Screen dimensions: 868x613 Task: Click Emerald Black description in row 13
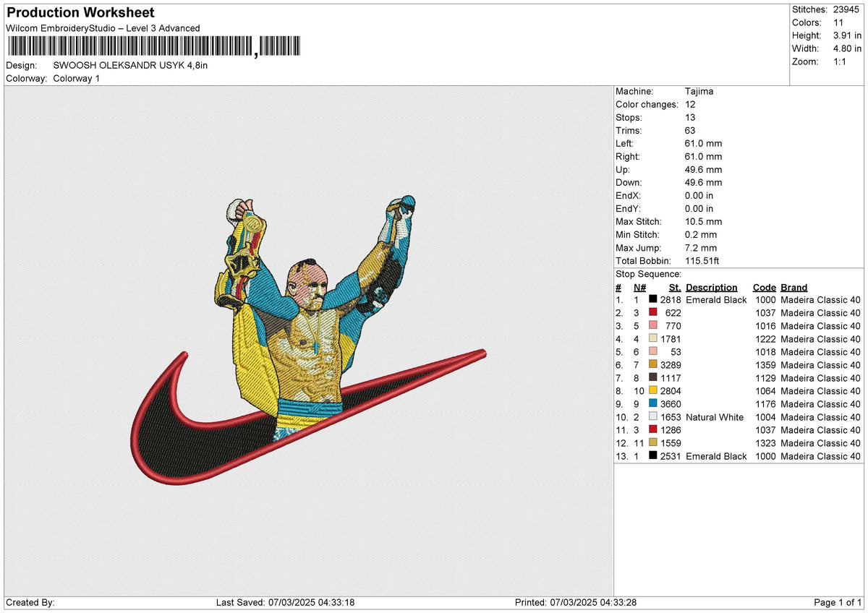click(x=716, y=456)
